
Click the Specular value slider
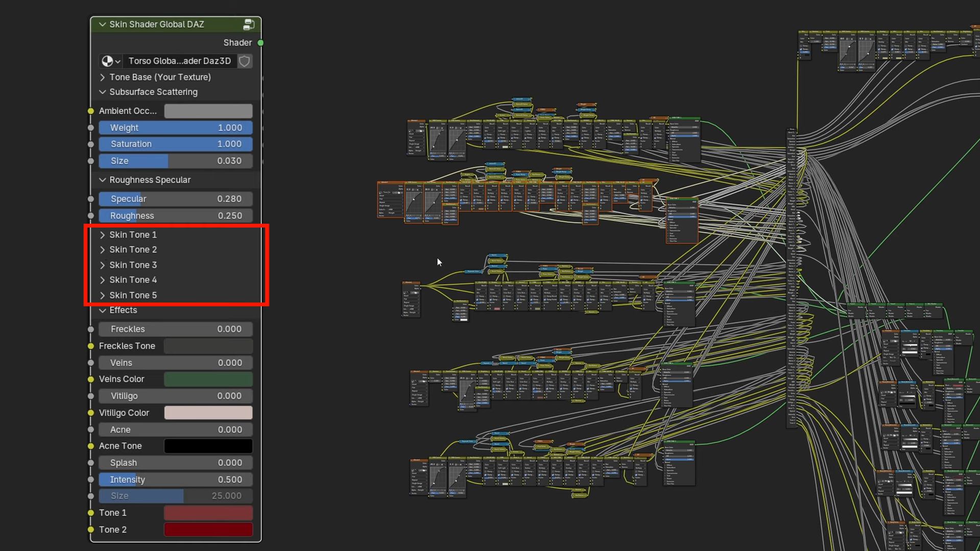(x=176, y=199)
